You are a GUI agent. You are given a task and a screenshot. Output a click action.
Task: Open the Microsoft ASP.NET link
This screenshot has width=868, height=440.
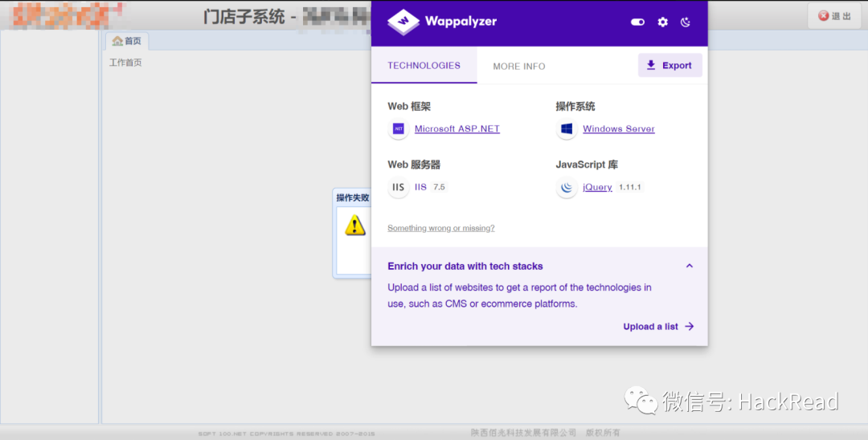457,128
